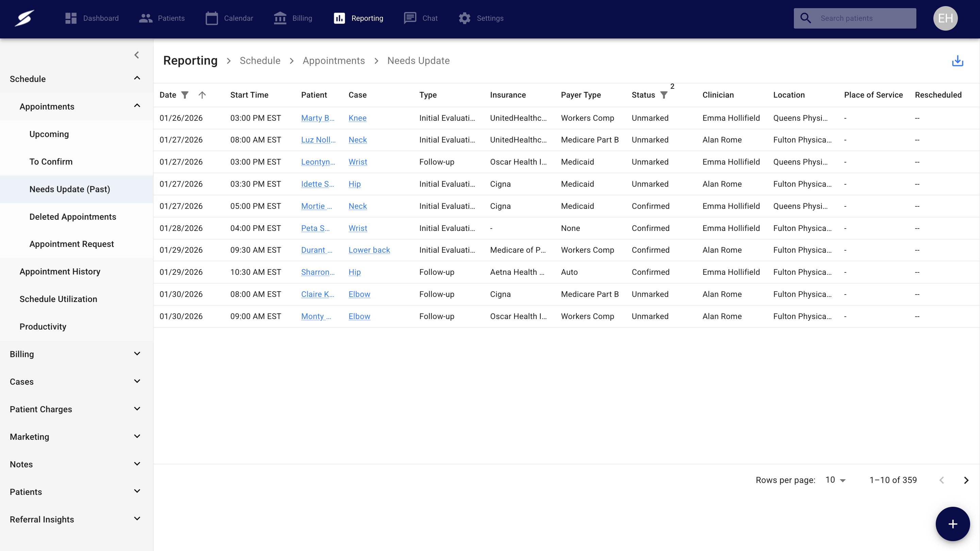Expand the Referral Insights section
This screenshot has width=980, height=551.
(137, 519)
